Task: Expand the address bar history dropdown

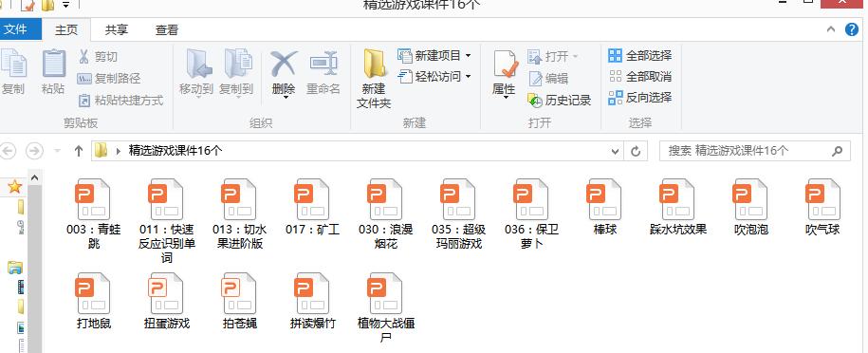Action: (x=615, y=151)
